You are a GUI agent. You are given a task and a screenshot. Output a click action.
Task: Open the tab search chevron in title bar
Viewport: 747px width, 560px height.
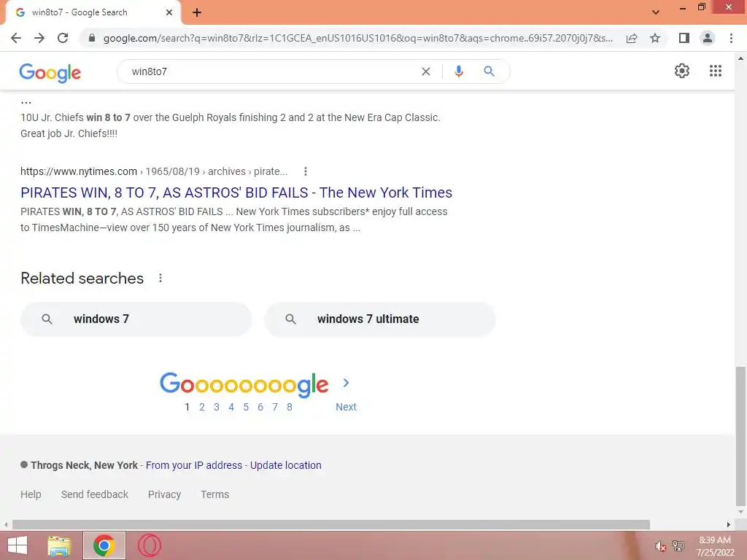(x=656, y=12)
